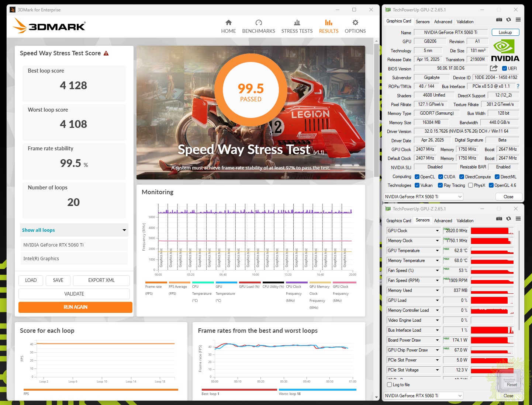Toggle the DirectCompute checkbox
Viewport: 532px width, 405px height.
(x=462, y=177)
